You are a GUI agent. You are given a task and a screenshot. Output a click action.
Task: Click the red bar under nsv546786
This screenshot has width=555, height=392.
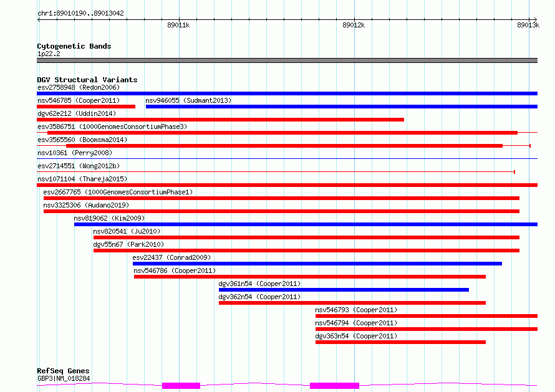point(310,277)
